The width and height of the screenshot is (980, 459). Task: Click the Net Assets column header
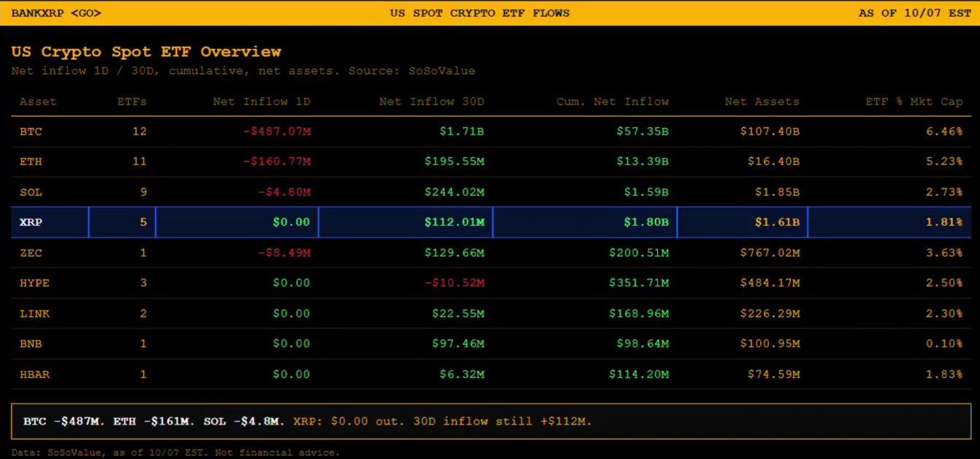(762, 102)
